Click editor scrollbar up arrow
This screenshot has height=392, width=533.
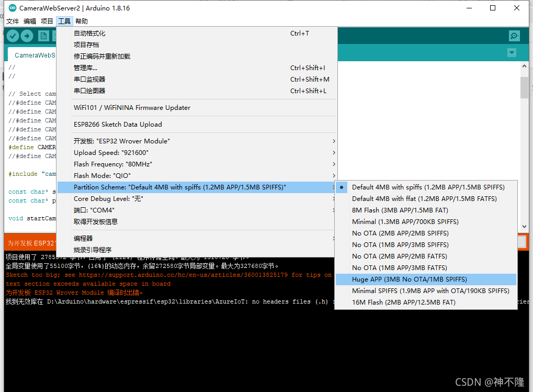tap(524, 66)
